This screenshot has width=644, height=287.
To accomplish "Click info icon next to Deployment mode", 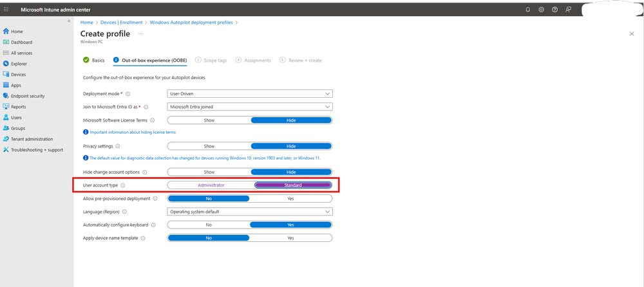I will click(x=128, y=94).
